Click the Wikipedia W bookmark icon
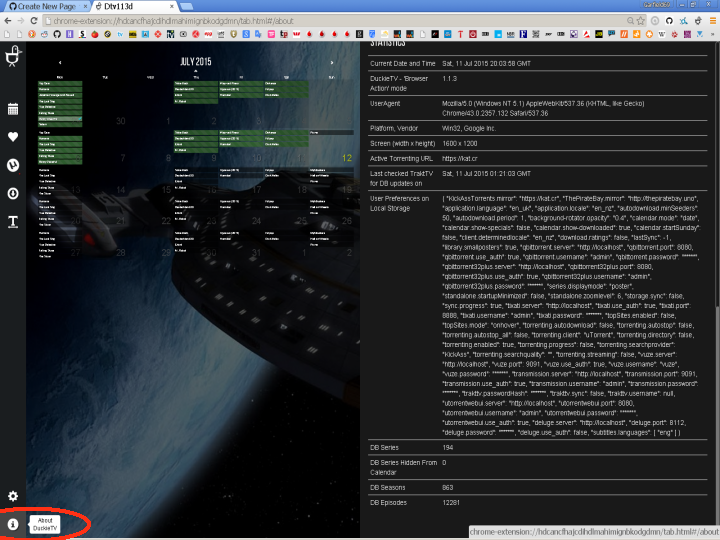The height and width of the screenshot is (540, 720). pyautogui.click(x=662, y=34)
